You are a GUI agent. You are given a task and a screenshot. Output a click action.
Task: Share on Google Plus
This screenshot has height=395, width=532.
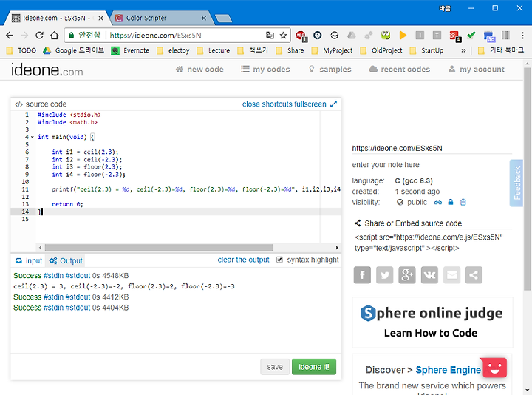[x=407, y=274]
